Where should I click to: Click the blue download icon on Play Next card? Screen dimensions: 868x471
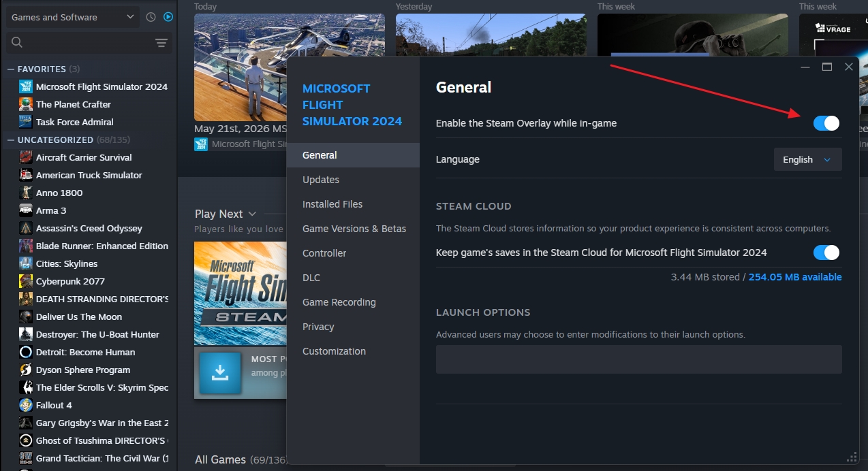tap(219, 372)
